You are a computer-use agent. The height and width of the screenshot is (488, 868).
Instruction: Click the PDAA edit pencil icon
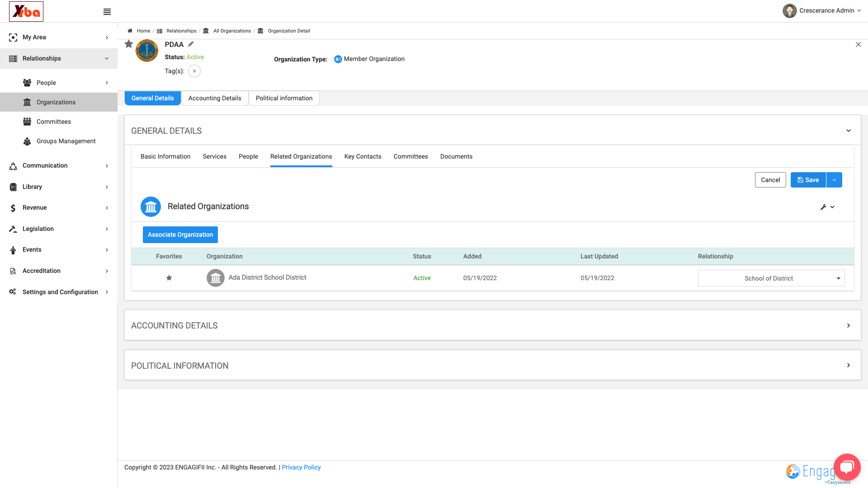(191, 44)
